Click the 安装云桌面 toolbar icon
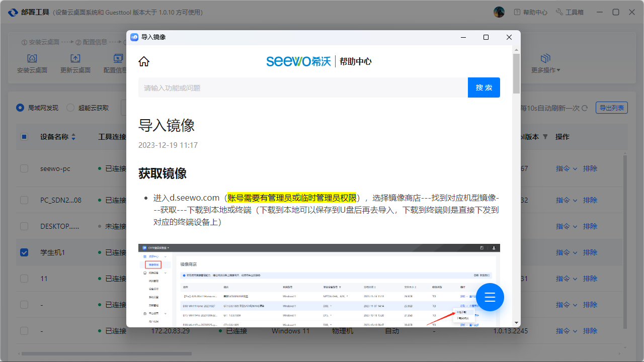This screenshot has width=644, height=362. (32, 58)
